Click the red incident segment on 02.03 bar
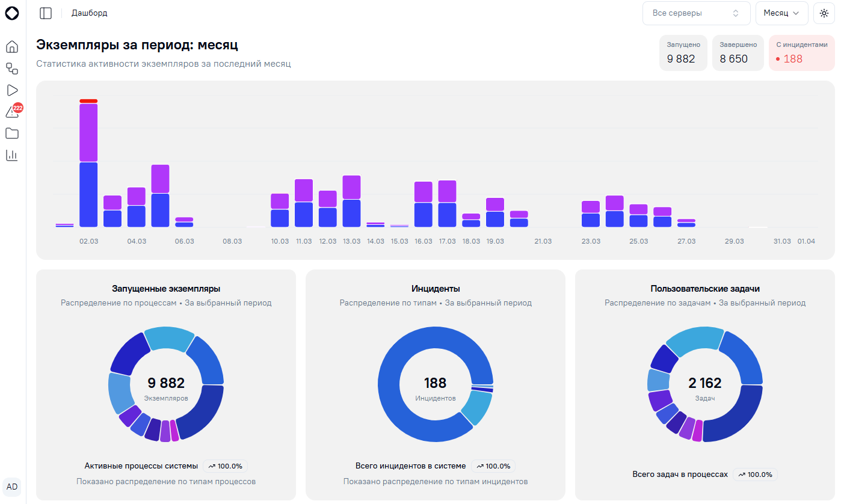 coord(88,101)
